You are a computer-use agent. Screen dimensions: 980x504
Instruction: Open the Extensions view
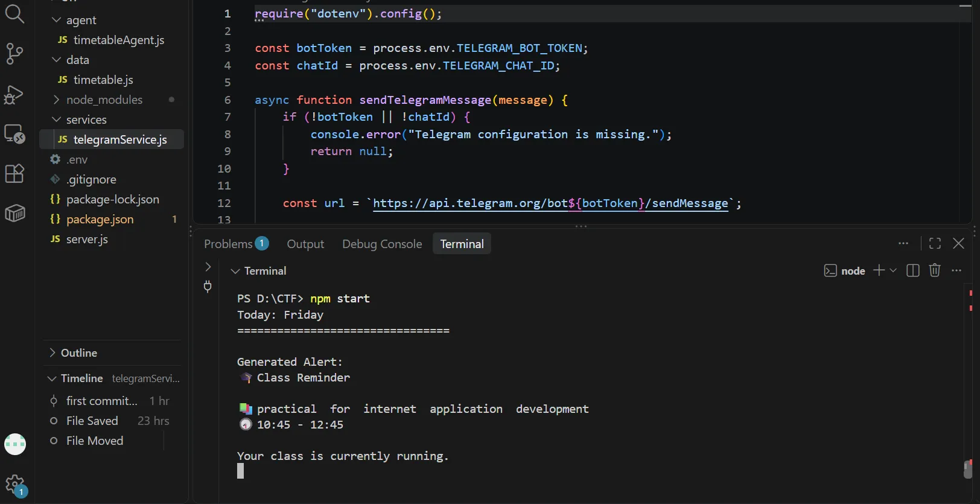click(x=14, y=173)
